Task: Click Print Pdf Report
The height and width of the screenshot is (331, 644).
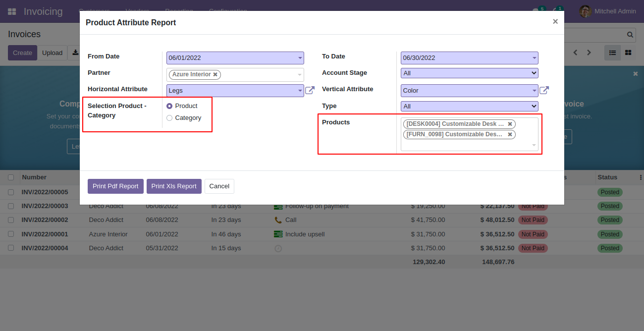Action: [x=115, y=186]
